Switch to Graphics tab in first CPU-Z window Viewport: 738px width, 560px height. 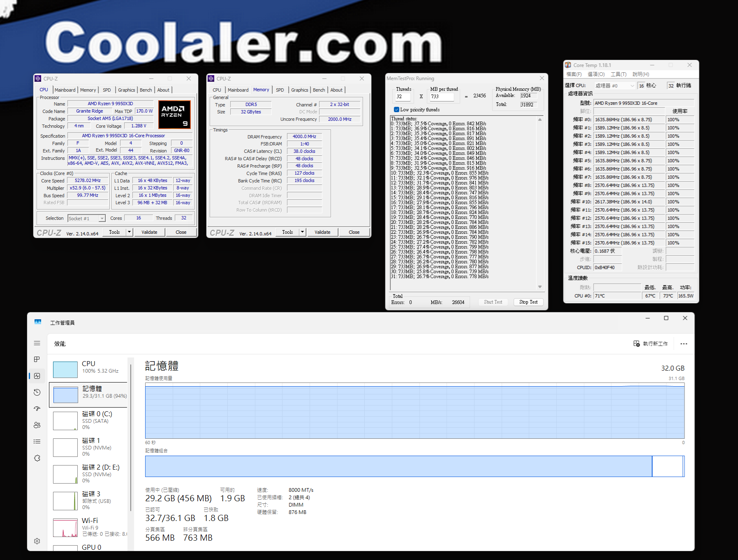point(127,90)
